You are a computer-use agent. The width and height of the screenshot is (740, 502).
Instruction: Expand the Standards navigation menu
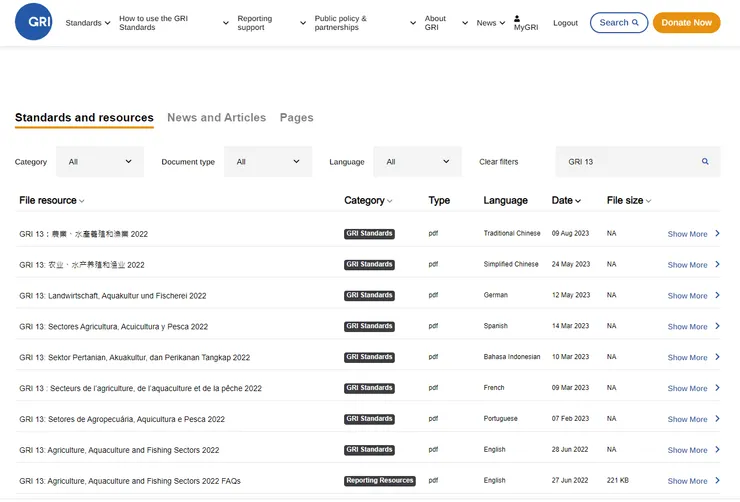pos(88,23)
